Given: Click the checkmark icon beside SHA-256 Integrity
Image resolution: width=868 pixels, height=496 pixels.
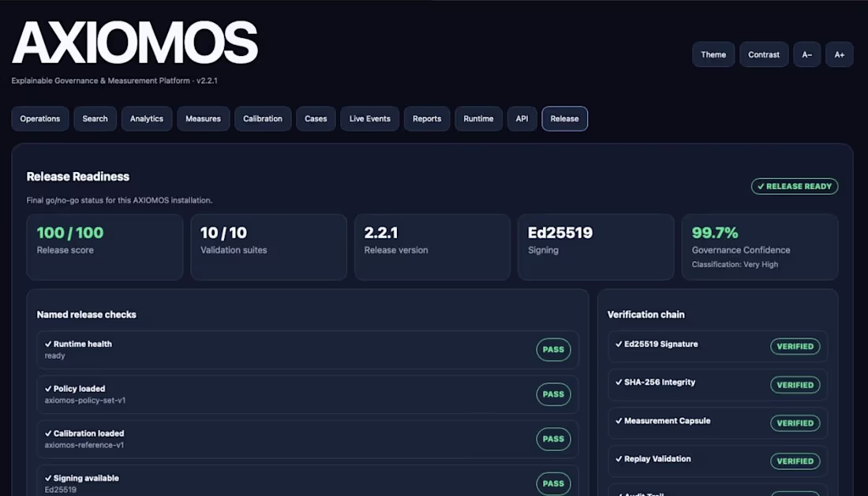Looking at the screenshot, I should click(x=619, y=382).
